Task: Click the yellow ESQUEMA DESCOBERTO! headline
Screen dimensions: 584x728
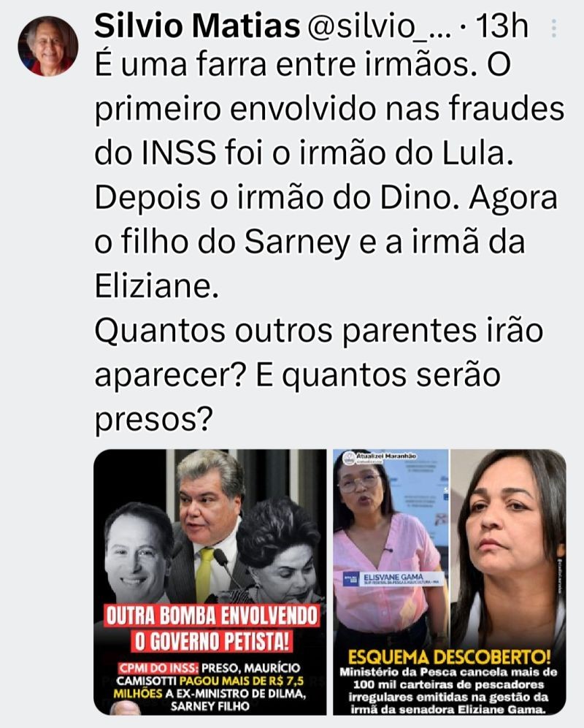Action: point(450,657)
